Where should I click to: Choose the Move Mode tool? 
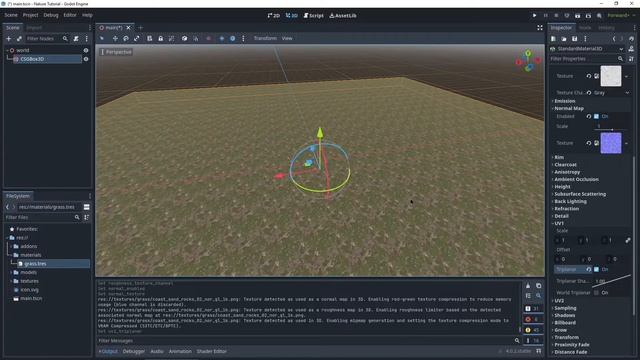(115, 38)
